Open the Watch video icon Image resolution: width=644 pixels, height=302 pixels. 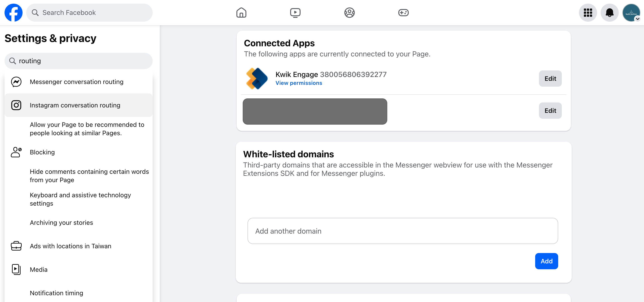tap(295, 12)
